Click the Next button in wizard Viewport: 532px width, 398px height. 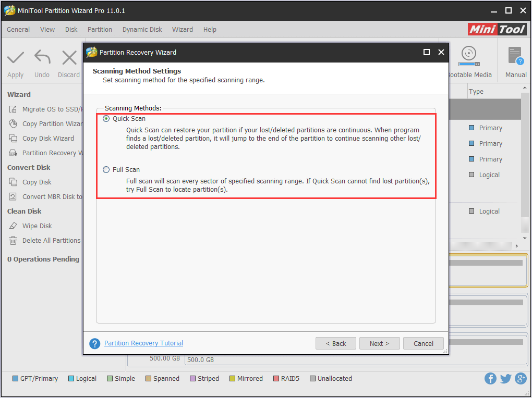pyautogui.click(x=379, y=343)
